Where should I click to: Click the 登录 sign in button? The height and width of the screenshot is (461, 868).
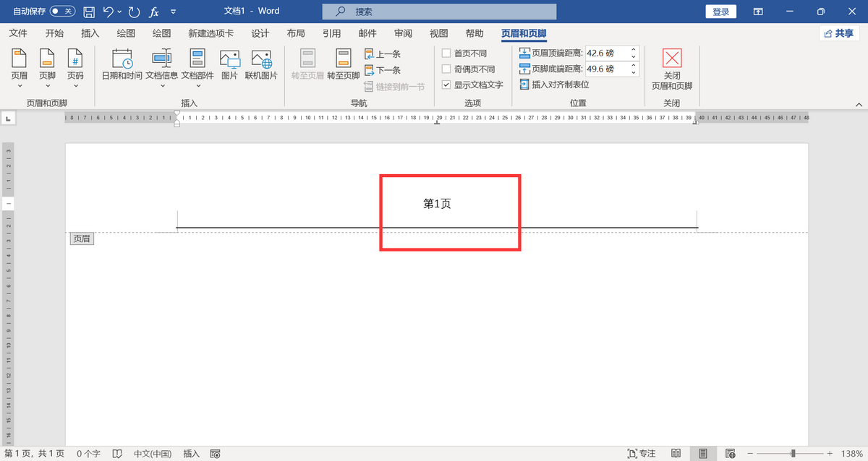coord(721,12)
